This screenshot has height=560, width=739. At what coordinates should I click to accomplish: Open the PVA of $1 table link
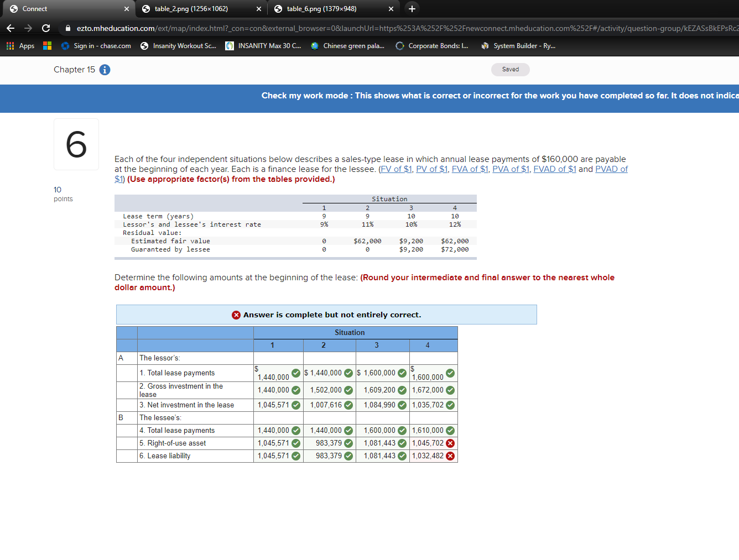511,169
